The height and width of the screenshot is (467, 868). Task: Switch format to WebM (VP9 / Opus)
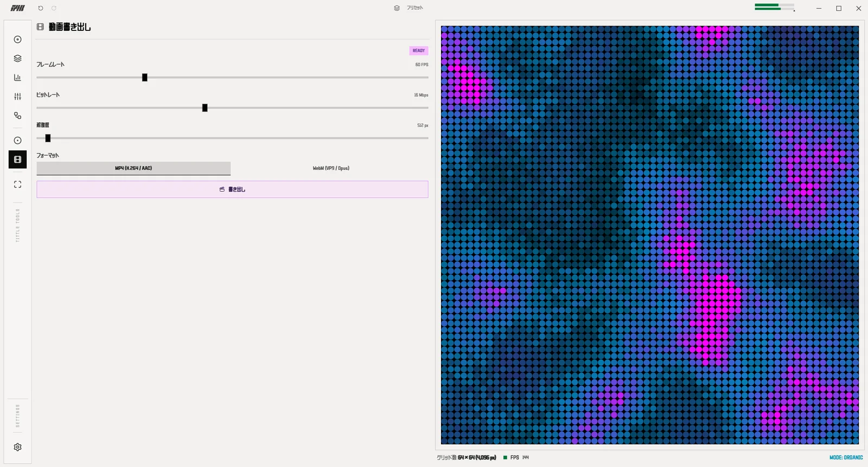[x=331, y=168]
